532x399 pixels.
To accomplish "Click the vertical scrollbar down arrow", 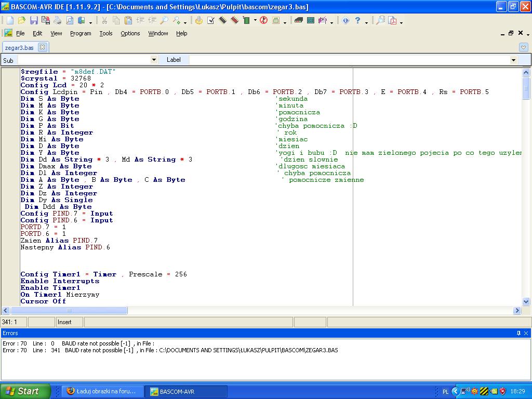I will click(x=525, y=301).
